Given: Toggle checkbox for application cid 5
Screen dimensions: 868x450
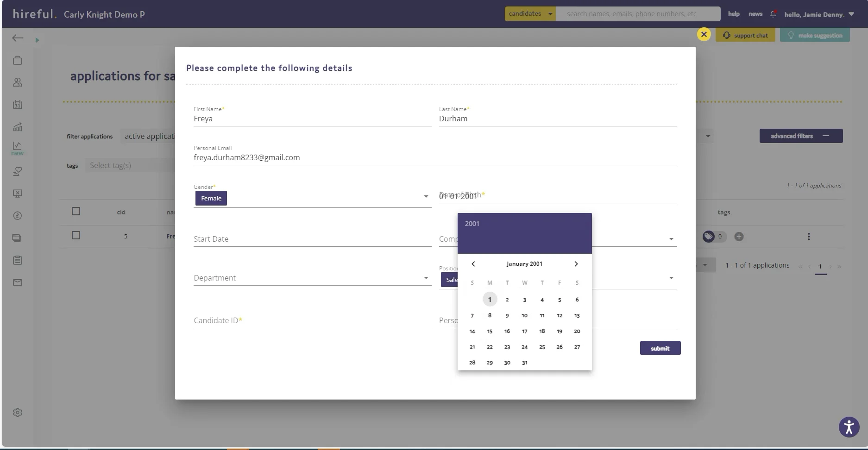Looking at the screenshot, I should click(x=76, y=235).
